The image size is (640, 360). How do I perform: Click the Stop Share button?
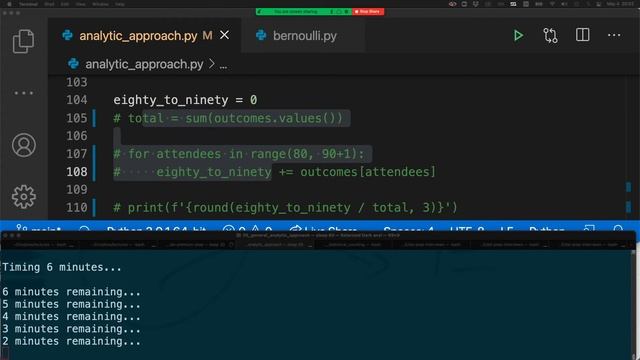(x=368, y=11)
